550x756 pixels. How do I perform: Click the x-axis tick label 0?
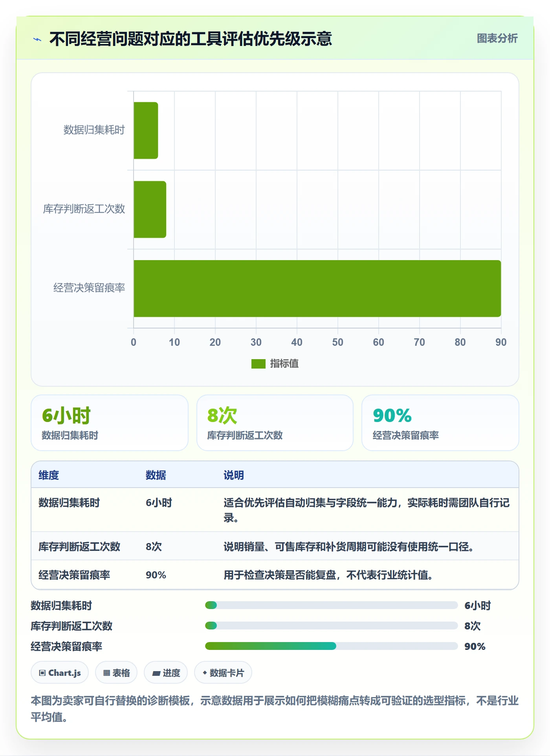tap(134, 342)
